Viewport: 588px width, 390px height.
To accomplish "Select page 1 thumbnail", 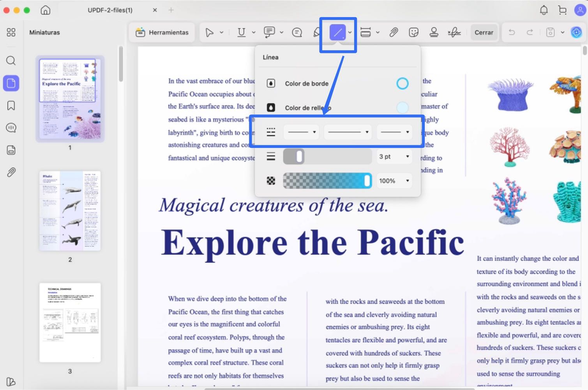I will click(x=70, y=99).
